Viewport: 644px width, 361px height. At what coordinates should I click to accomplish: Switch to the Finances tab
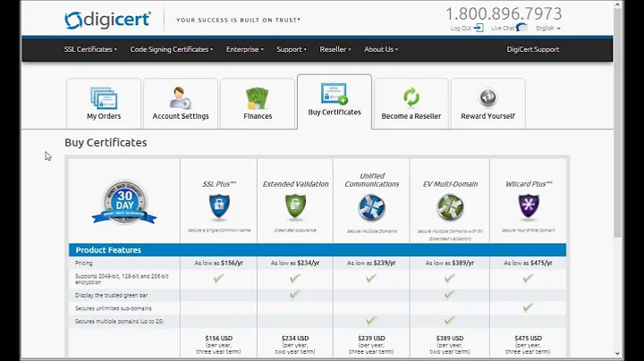(x=258, y=104)
